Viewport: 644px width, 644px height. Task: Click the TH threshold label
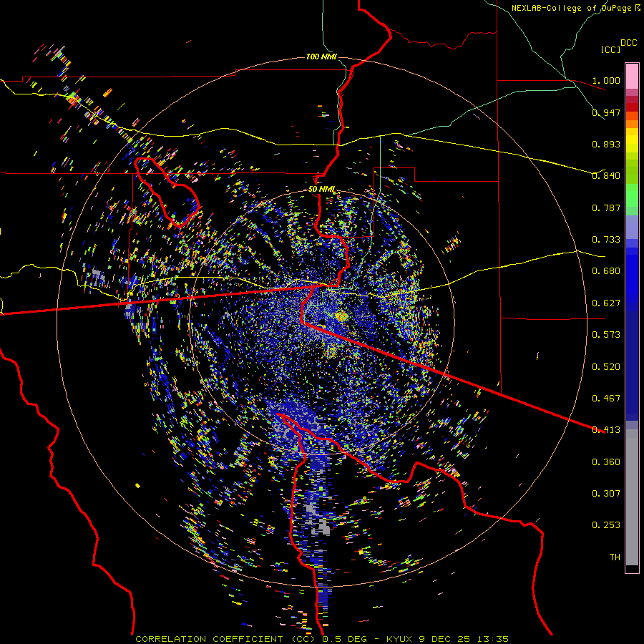pyautogui.click(x=615, y=557)
